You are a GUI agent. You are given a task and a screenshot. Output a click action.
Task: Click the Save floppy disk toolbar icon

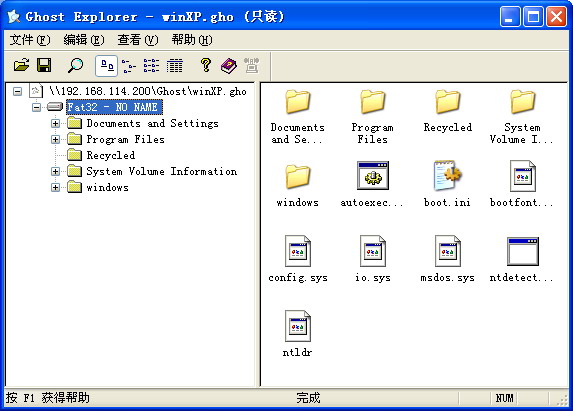(44, 66)
